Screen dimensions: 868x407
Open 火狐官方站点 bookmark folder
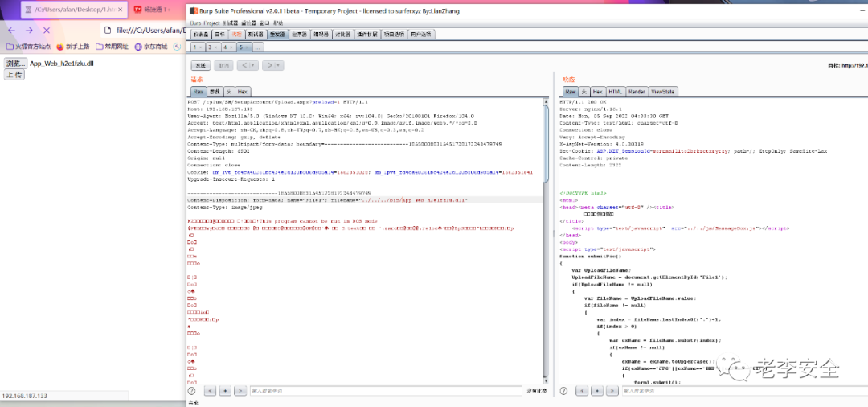28,47
